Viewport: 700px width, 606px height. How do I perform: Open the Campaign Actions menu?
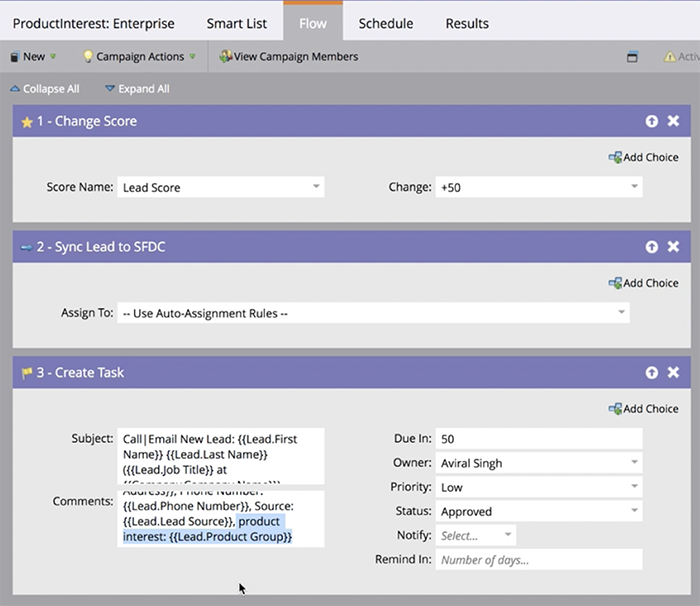[140, 57]
